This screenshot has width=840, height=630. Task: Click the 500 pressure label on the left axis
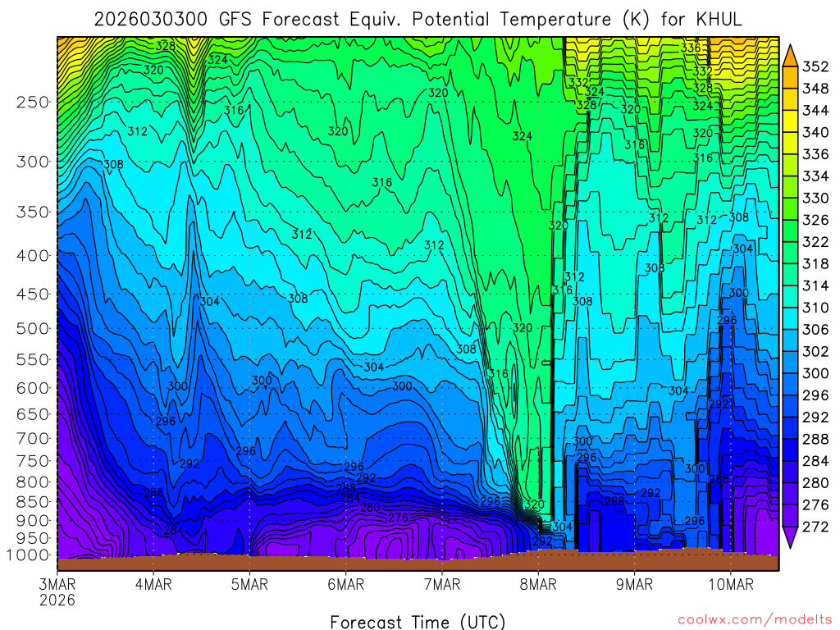click(x=33, y=328)
